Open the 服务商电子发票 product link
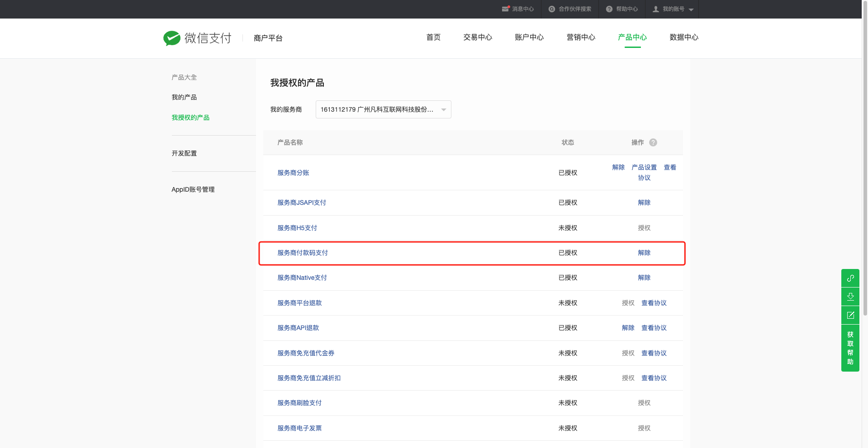The height and width of the screenshot is (448, 868). pyautogui.click(x=299, y=428)
